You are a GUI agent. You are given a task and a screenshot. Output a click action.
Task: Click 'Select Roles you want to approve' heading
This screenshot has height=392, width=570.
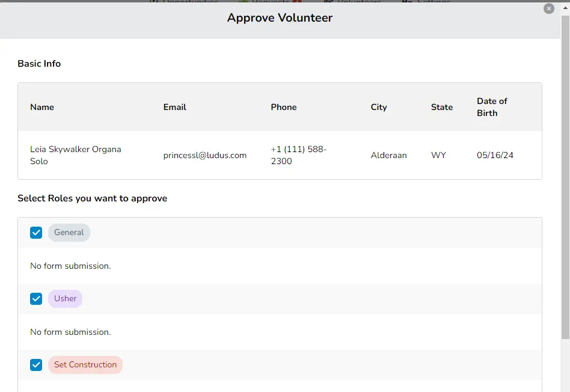93,198
